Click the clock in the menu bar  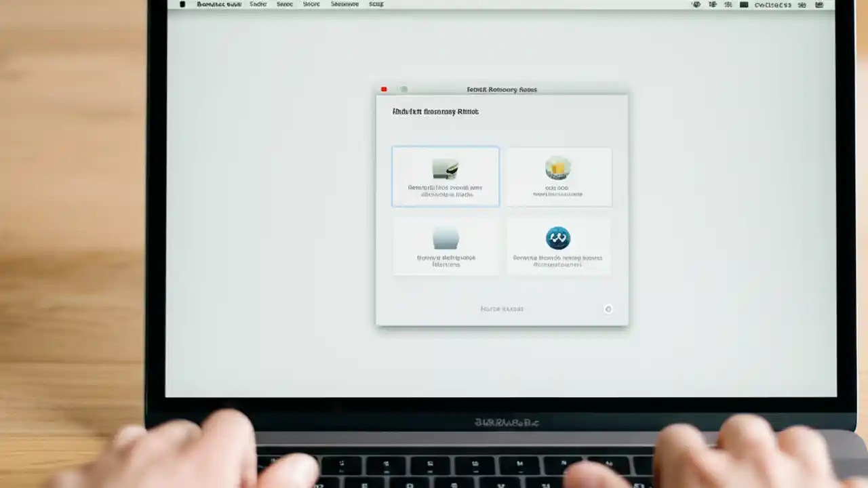point(773,5)
